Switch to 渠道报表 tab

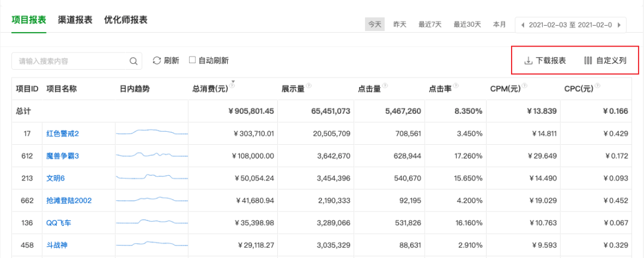tap(75, 20)
